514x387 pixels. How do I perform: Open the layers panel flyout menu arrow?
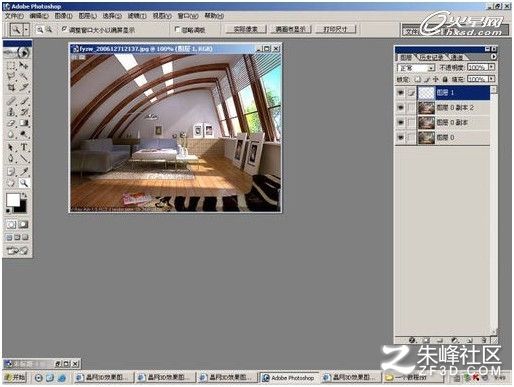pos(493,57)
